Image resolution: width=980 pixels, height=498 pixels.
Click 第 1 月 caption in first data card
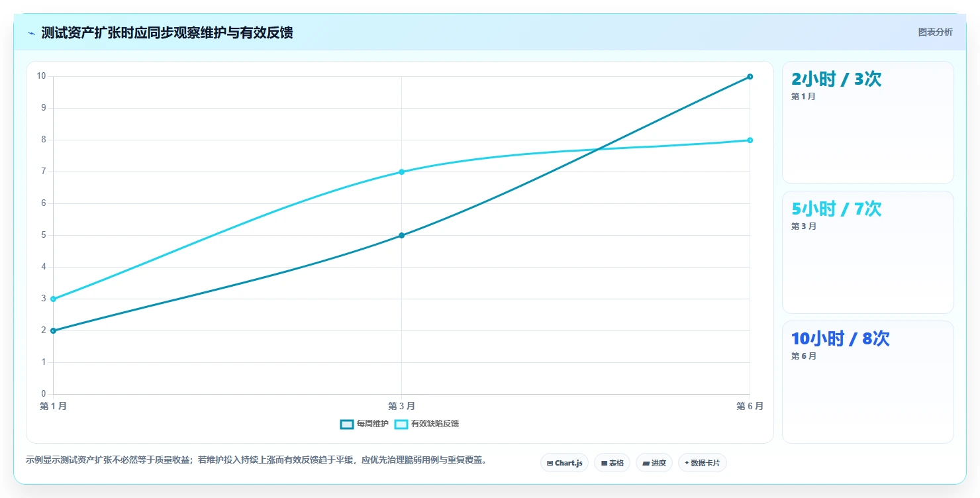803,97
